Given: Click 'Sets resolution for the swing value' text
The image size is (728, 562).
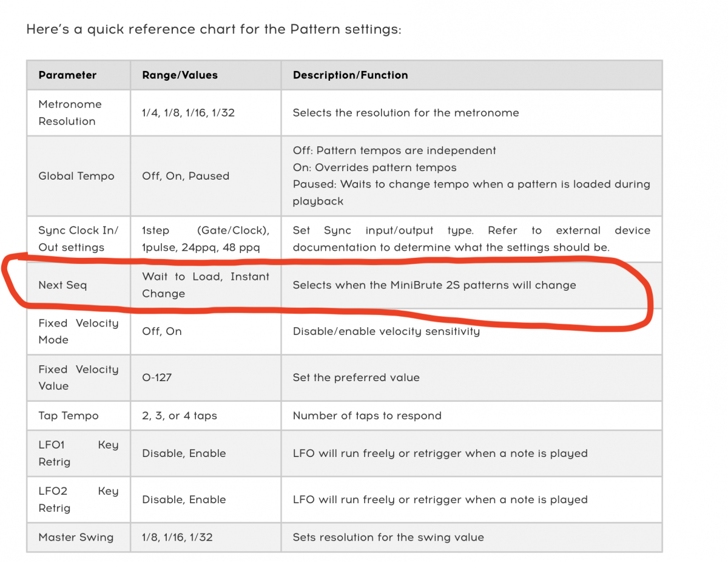Looking at the screenshot, I should [388, 537].
